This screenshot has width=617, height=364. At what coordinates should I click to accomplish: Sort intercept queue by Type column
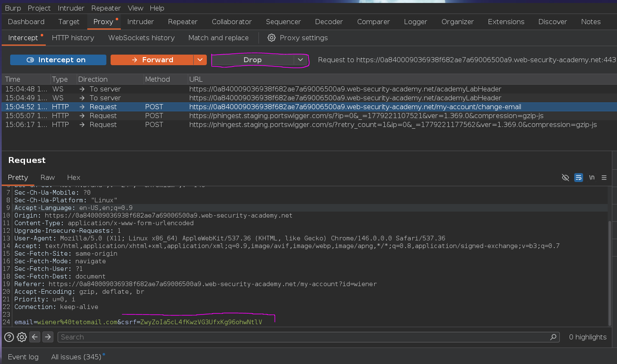[63, 79]
